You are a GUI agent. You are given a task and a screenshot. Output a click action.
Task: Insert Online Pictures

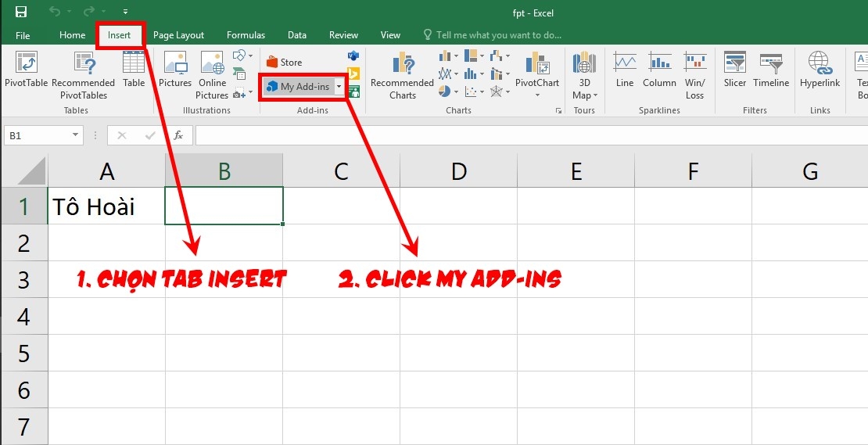click(x=212, y=75)
